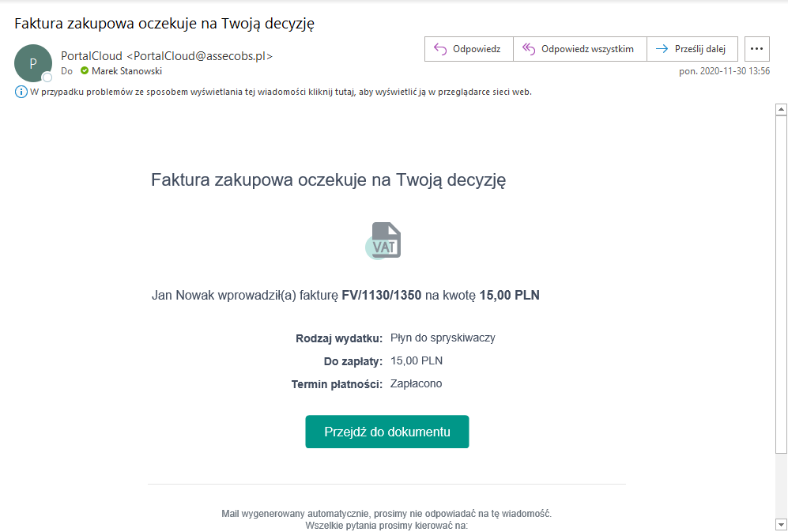Click the scrollbar down arrow
This screenshot has height=532, width=788.
tap(781, 524)
